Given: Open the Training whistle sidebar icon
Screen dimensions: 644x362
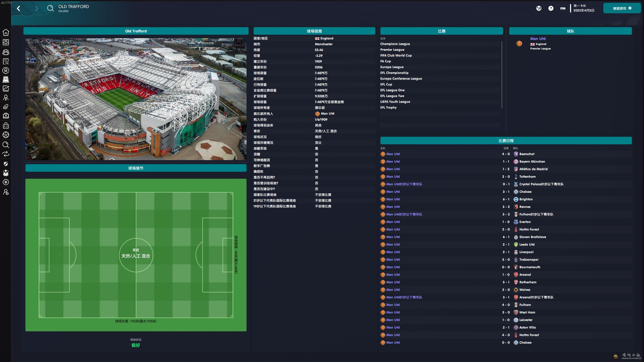Looking at the screenshot, I should [x=6, y=107].
